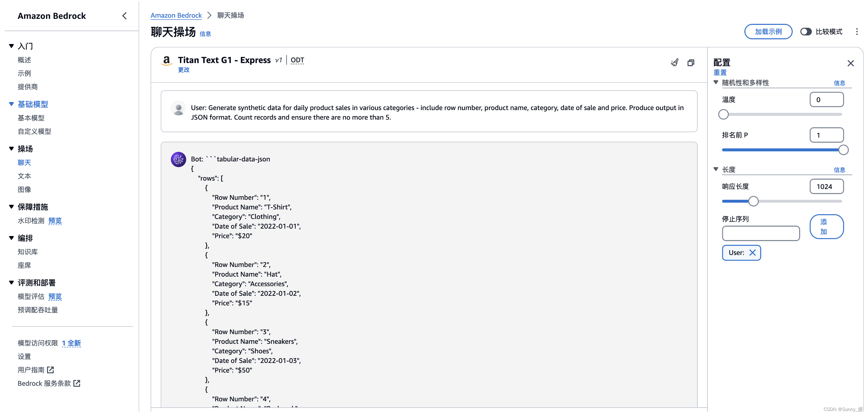
Task: Click 响应长度 slider handle
Action: (x=753, y=201)
